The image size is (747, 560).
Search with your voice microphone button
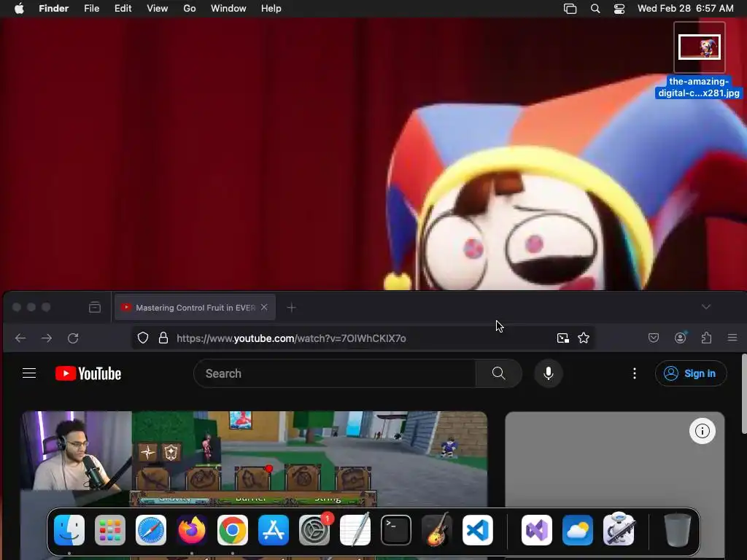tap(549, 373)
